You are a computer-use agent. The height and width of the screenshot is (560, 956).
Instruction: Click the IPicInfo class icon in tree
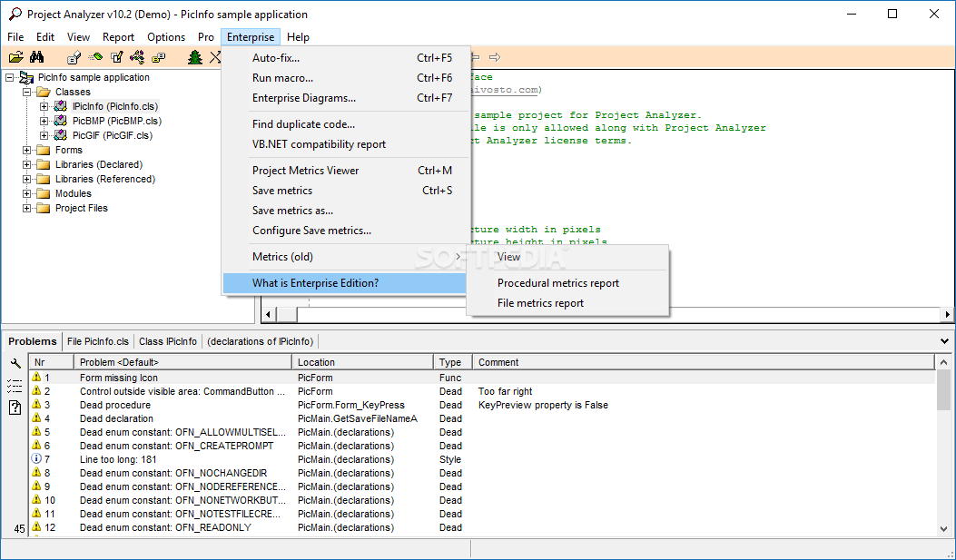pos(60,106)
